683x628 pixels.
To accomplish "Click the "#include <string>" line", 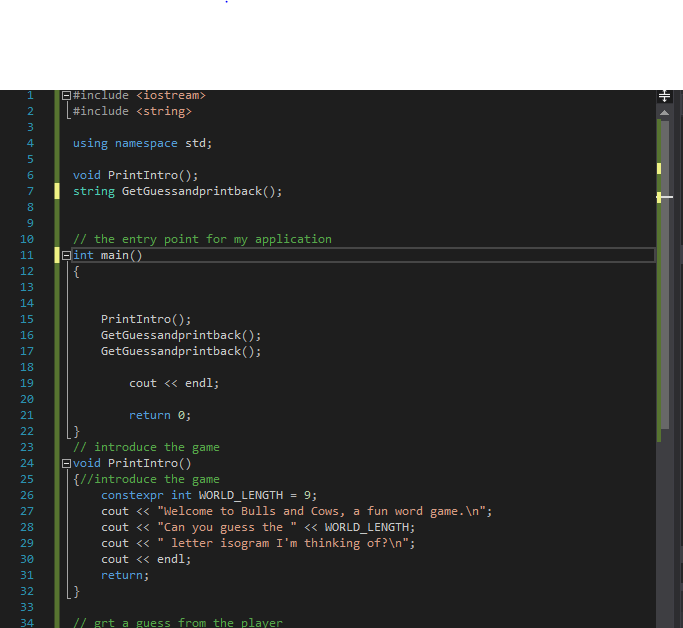I will [x=132, y=111].
